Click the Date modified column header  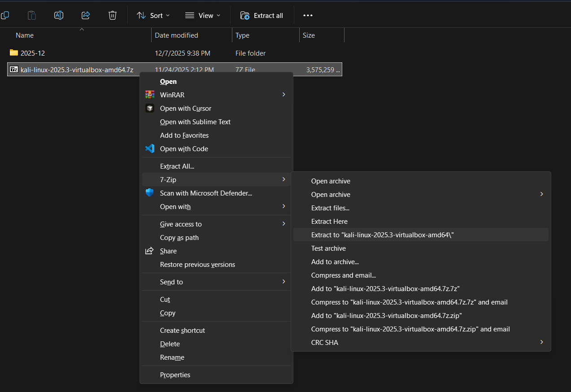click(x=176, y=35)
